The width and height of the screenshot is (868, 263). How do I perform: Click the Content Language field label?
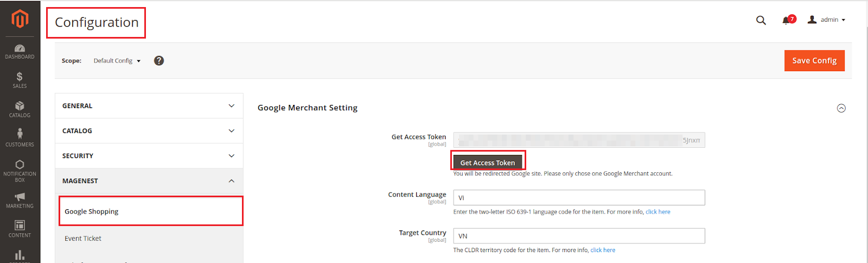point(417,195)
